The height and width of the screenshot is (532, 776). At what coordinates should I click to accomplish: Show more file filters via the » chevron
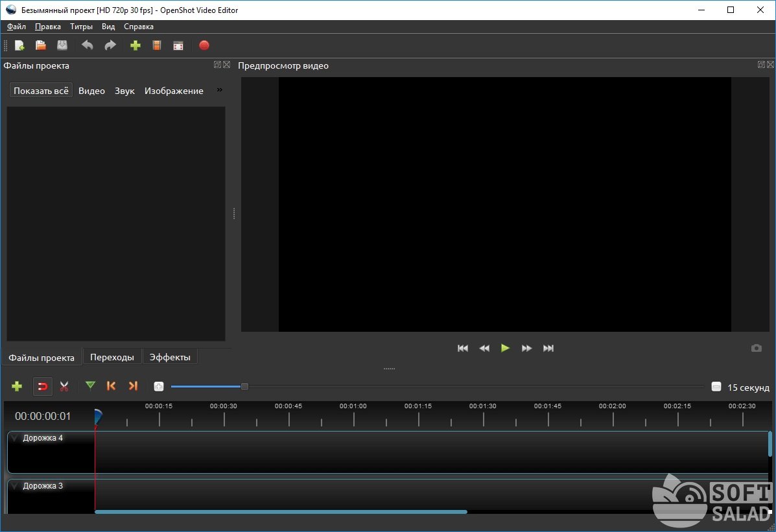tap(219, 90)
